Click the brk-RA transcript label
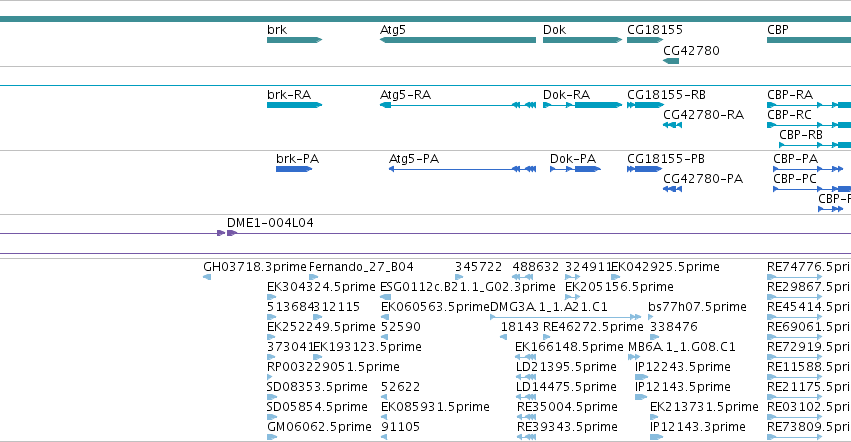 coord(289,94)
